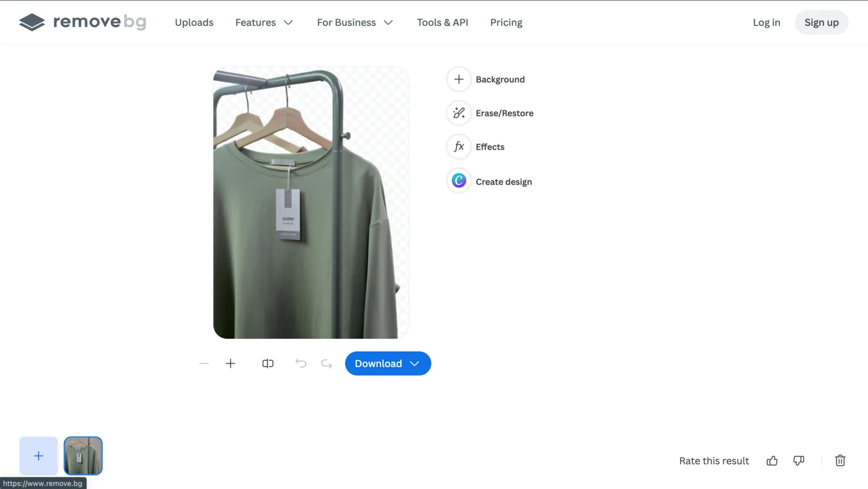Viewport: 868px width, 489px height.
Task: Click the Sign up button
Action: [821, 22]
